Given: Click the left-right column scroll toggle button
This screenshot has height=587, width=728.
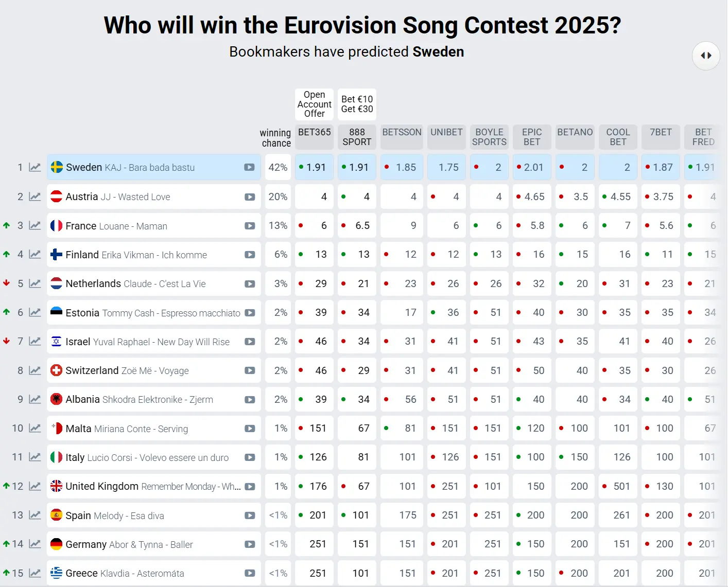Looking at the screenshot, I should pos(706,56).
